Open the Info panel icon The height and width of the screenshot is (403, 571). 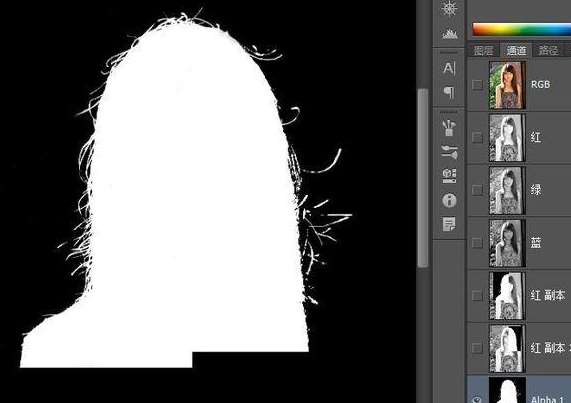point(449,200)
